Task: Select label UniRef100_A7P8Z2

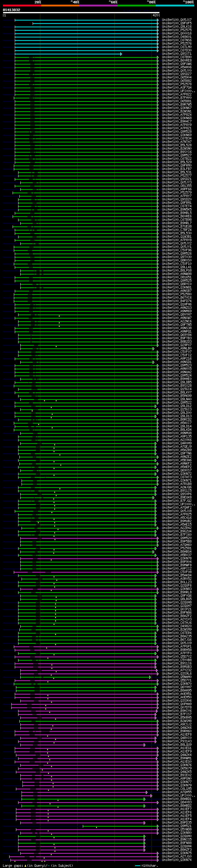Action: 176,94
